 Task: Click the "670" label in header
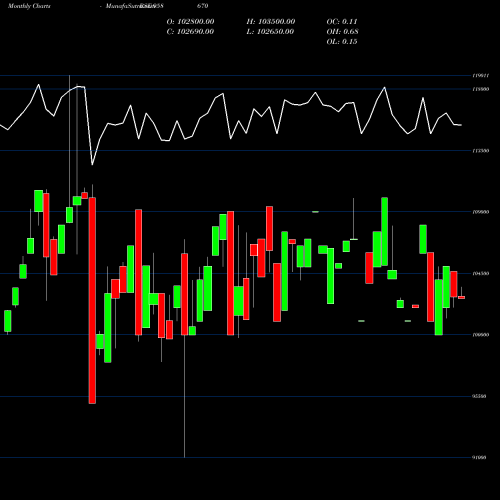[202, 6]
